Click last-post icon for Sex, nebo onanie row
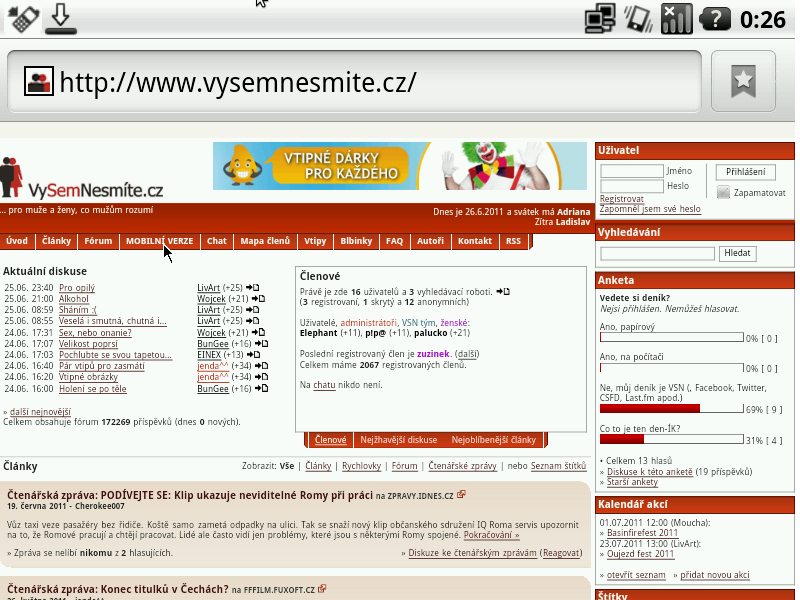 (258, 333)
